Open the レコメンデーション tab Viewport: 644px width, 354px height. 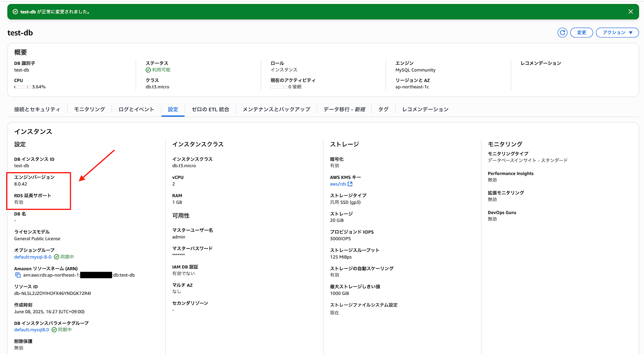coord(425,109)
